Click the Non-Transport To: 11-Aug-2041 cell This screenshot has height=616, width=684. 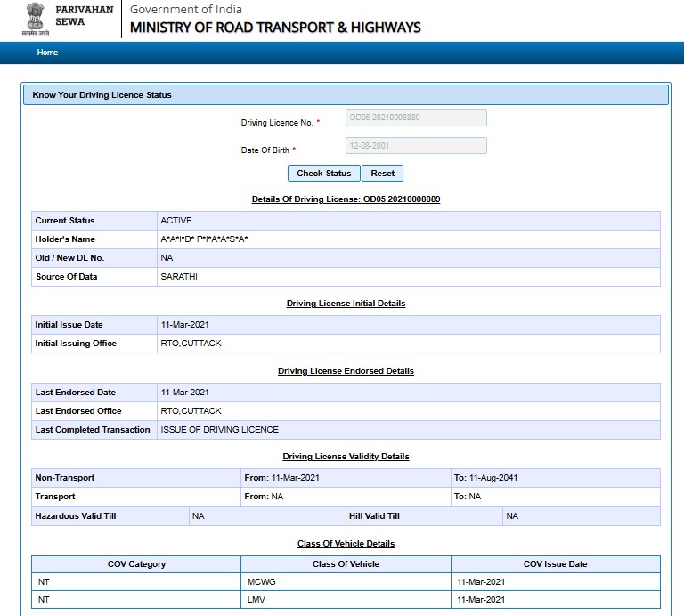coord(485,478)
